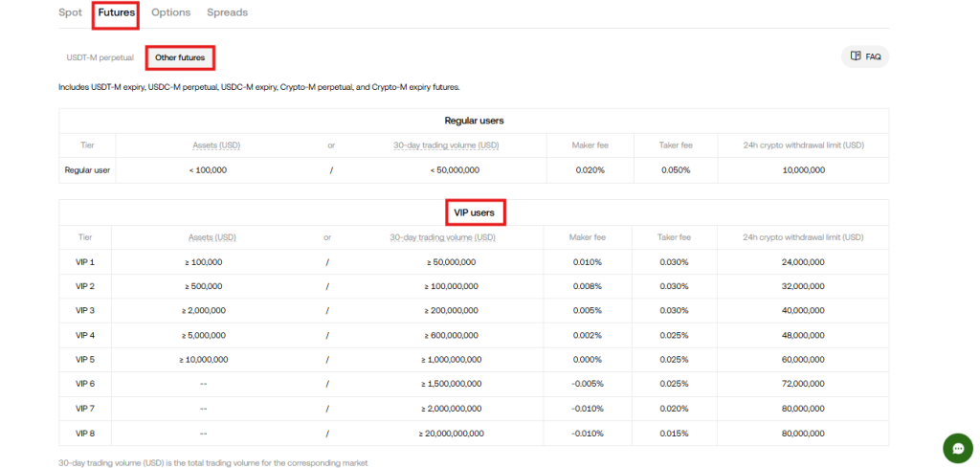Click Assets (USD) header in VIP users table

coord(212,237)
